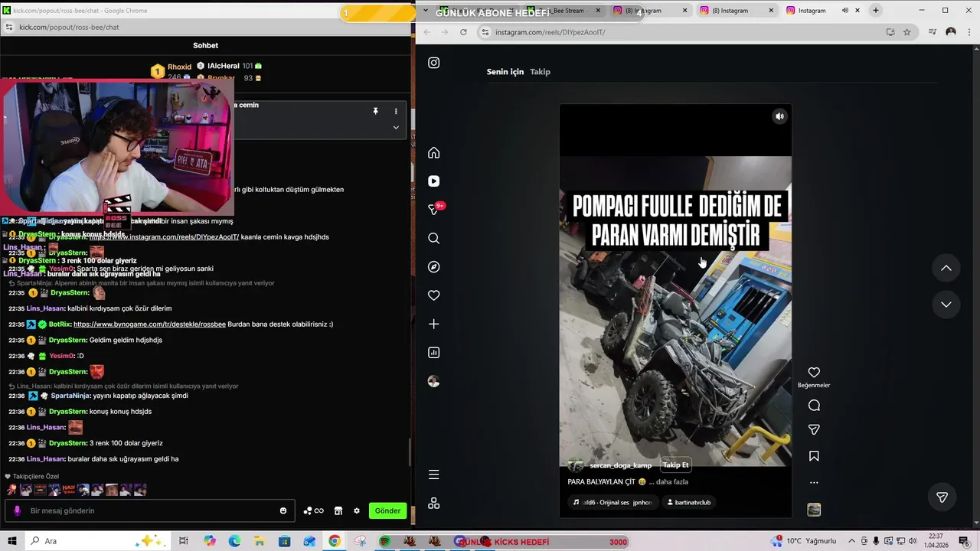Follow the account with Takip Et
The height and width of the screenshot is (551, 980).
(675, 465)
